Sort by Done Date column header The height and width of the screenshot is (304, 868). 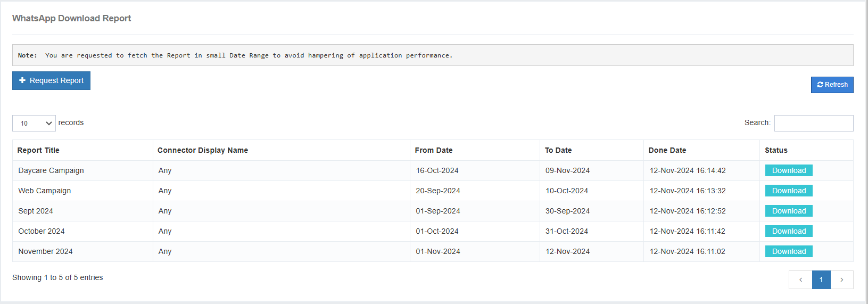[667, 150]
